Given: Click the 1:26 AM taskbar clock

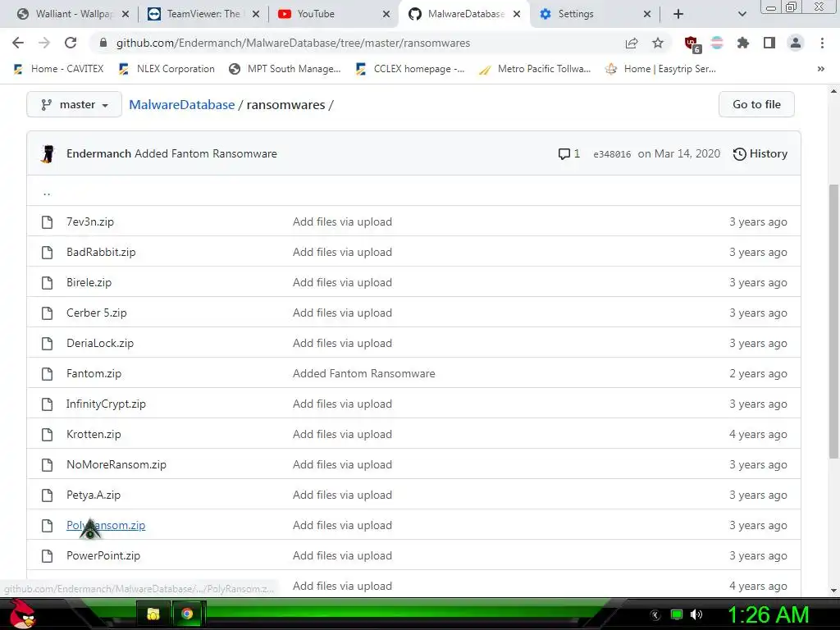Looking at the screenshot, I should pos(768,614).
